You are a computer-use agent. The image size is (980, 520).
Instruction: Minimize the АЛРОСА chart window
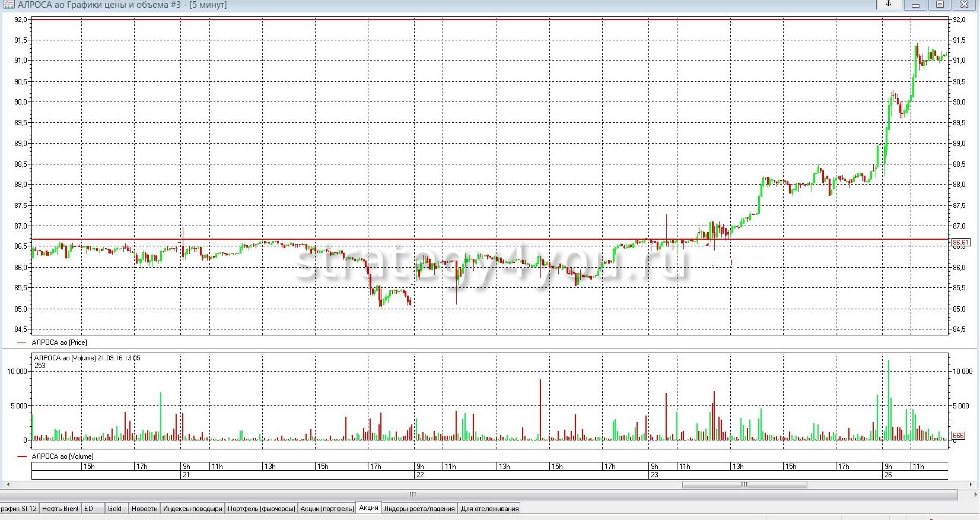pyautogui.click(x=915, y=5)
